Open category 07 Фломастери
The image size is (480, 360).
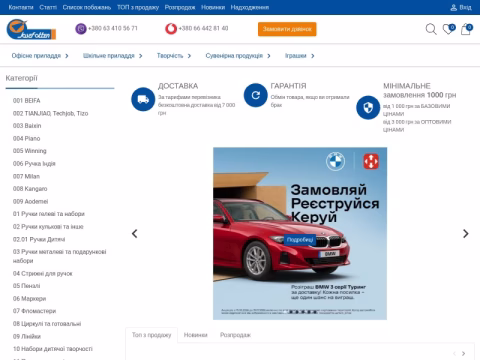34,311
